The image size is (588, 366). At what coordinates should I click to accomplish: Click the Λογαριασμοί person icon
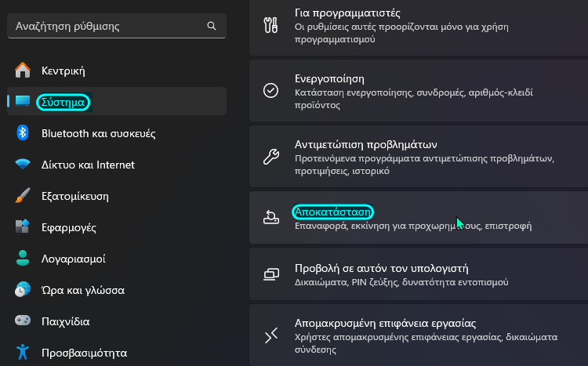tap(23, 258)
